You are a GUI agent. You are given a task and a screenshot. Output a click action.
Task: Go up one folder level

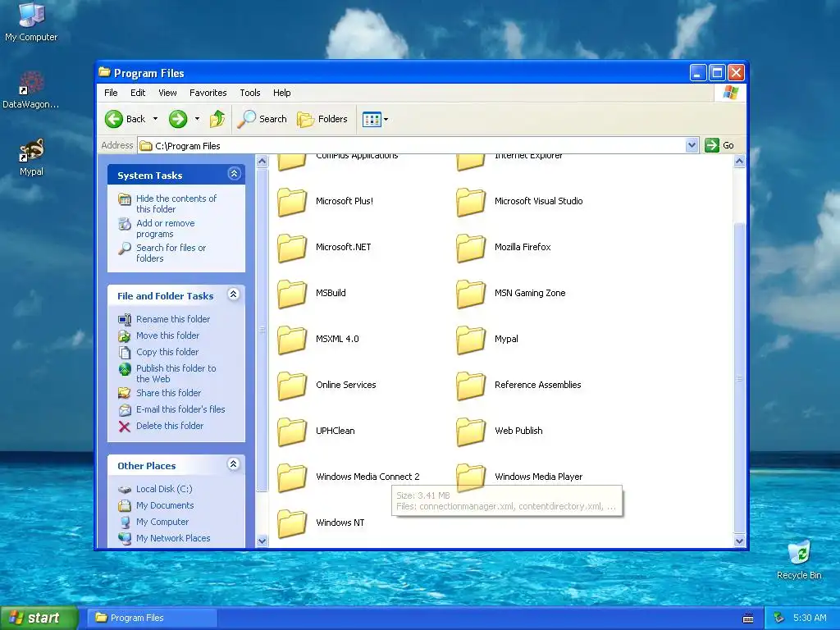tap(217, 119)
